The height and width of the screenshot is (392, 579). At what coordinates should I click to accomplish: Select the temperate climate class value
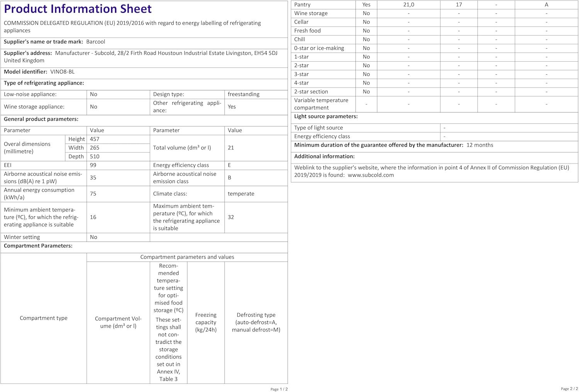241,194
